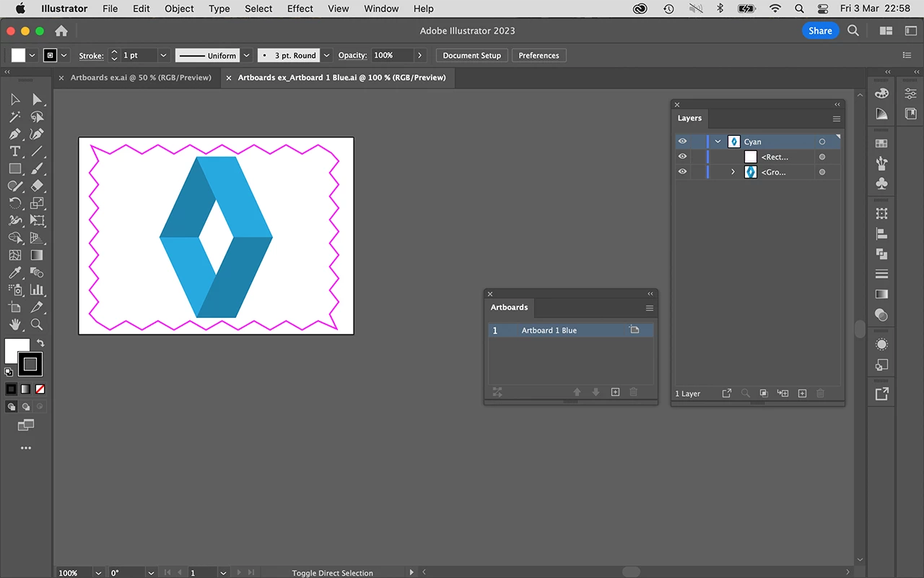Pick the Free Transform tool

(38, 221)
